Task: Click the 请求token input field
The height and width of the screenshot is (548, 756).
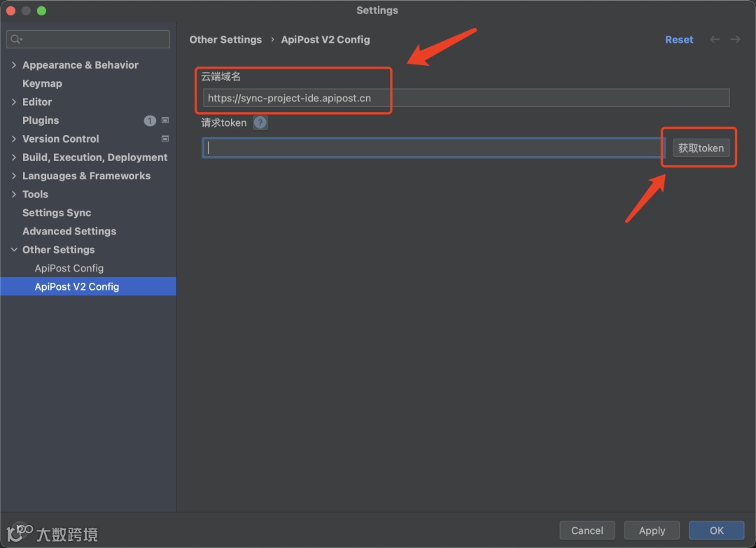Action: 433,148
